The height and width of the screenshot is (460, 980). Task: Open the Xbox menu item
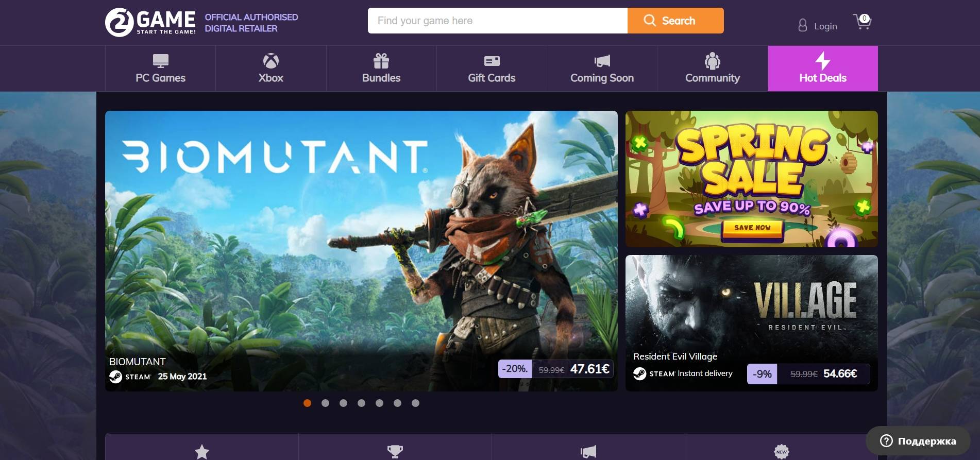(x=271, y=69)
